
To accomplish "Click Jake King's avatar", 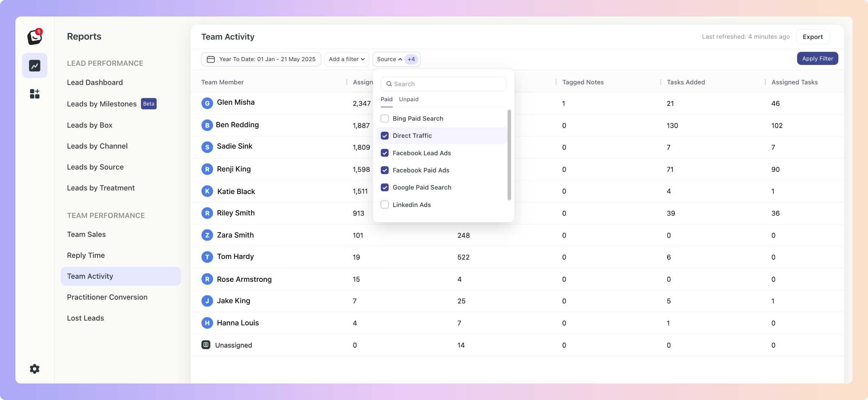I will (x=207, y=301).
